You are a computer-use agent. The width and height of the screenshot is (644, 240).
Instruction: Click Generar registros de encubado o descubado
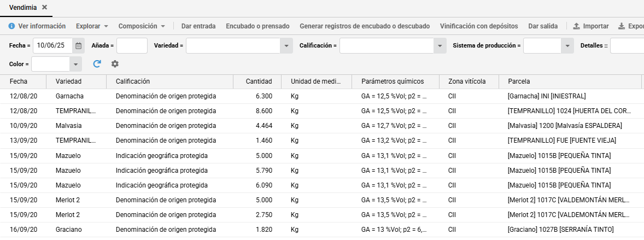(x=365, y=26)
